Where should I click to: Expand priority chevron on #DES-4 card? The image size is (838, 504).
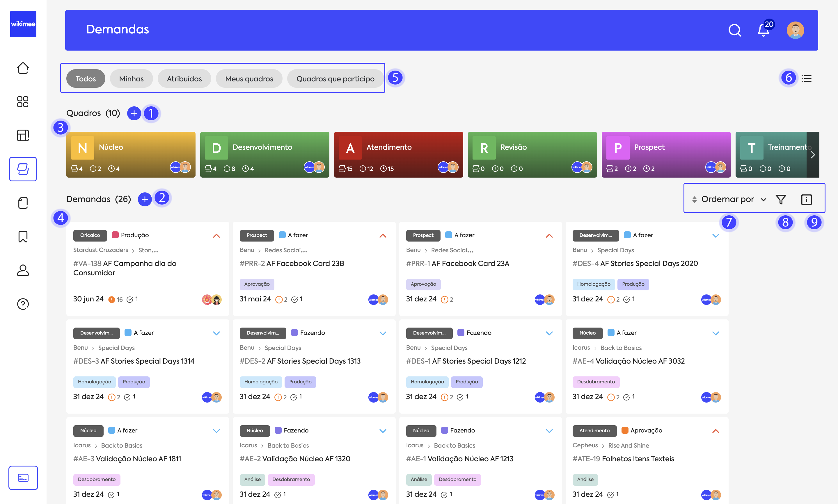[x=715, y=235]
